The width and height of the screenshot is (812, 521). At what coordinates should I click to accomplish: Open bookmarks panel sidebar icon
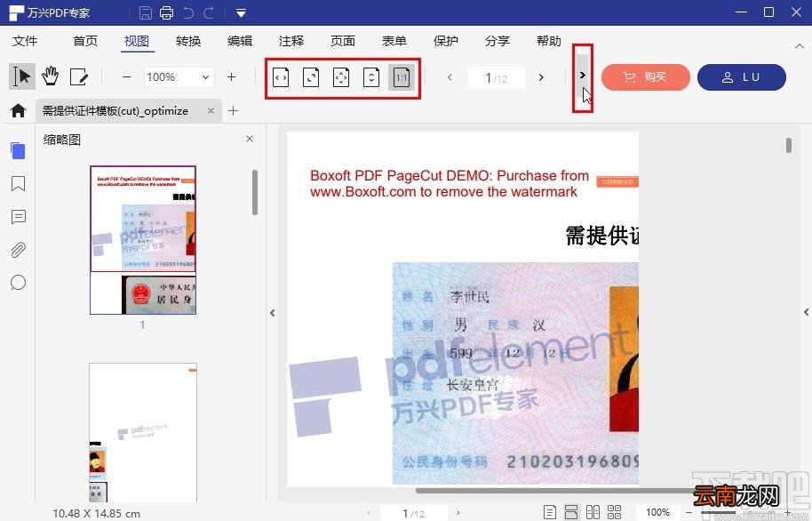point(18,183)
